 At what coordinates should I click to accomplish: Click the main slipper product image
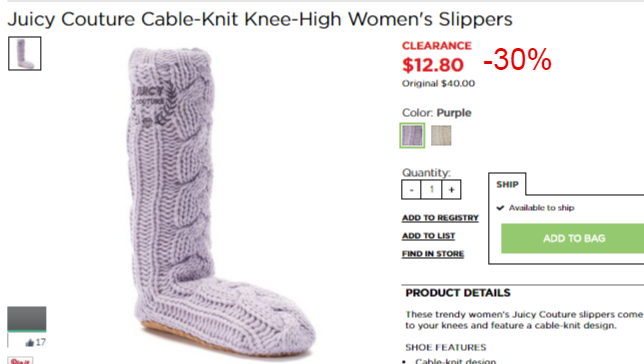point(220,201)
